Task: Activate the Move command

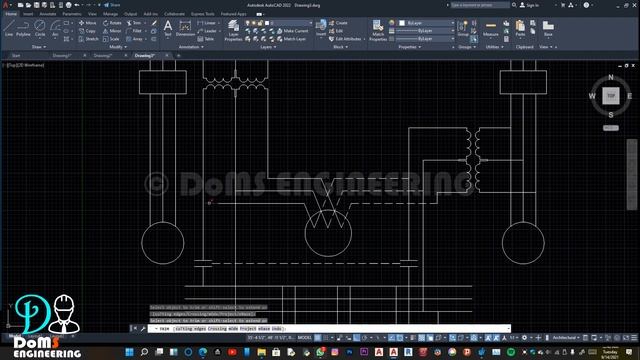Action: [88, 23]
